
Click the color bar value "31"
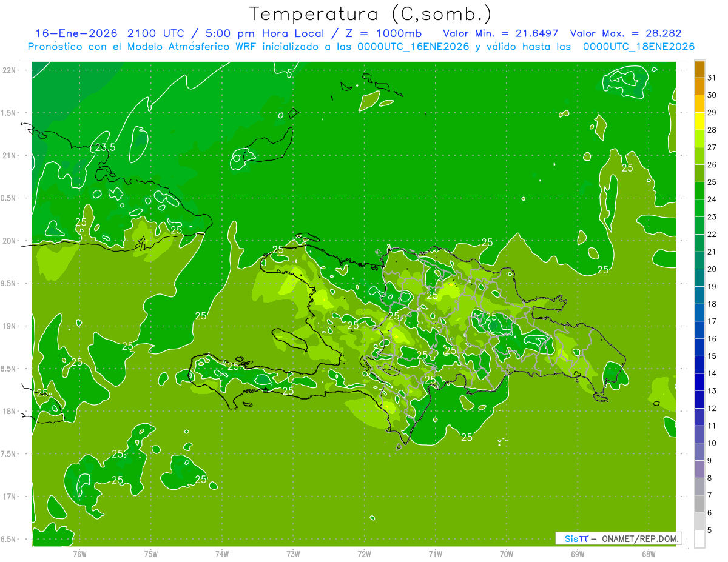coord(712,78)
